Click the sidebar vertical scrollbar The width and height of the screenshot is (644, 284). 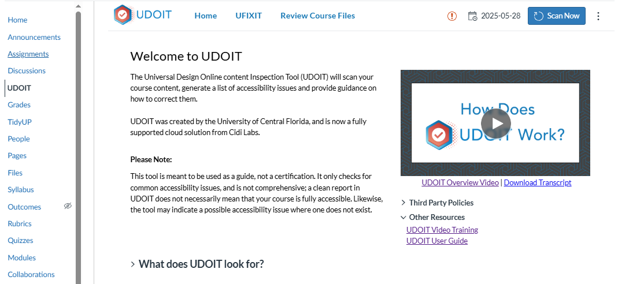[x=79, y=148]
